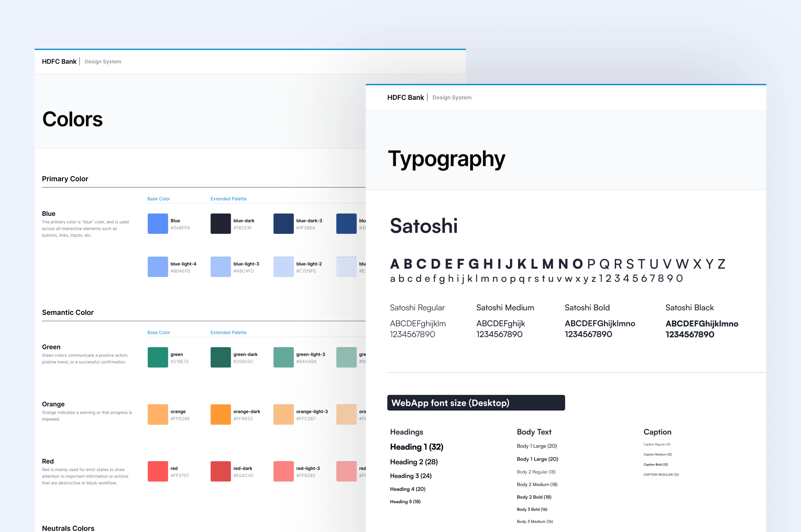This screenshot has width=801, height=532.
Task: Click the blue-light-4 #86AEFB swatch
Action: (158, 267)
